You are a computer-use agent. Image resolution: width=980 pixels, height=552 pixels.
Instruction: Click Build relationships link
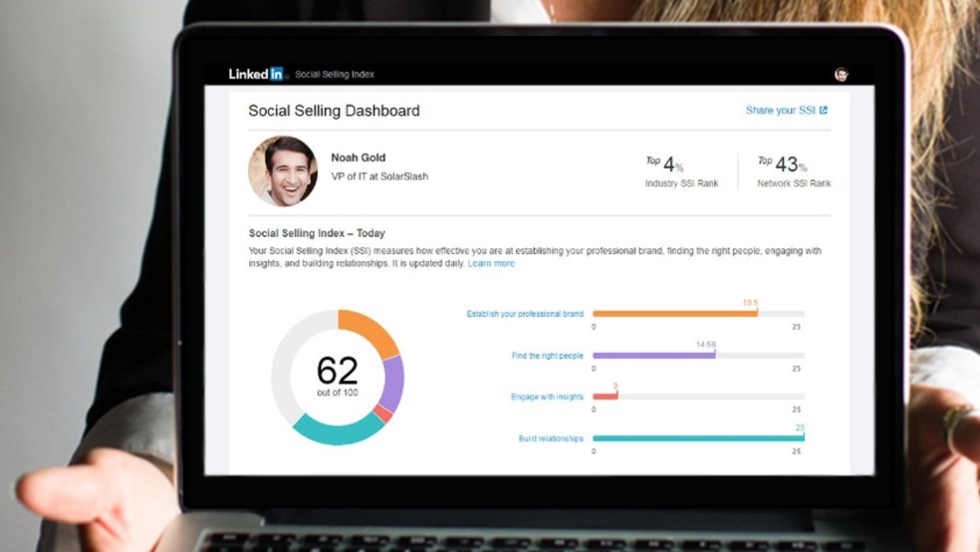coord(551,438)
